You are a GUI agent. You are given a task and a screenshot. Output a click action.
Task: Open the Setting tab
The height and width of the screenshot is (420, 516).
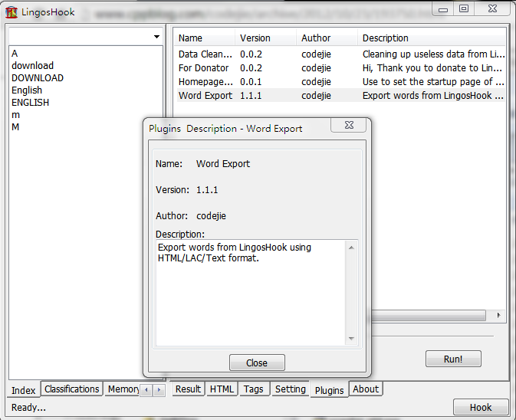[x=291, y=389]
